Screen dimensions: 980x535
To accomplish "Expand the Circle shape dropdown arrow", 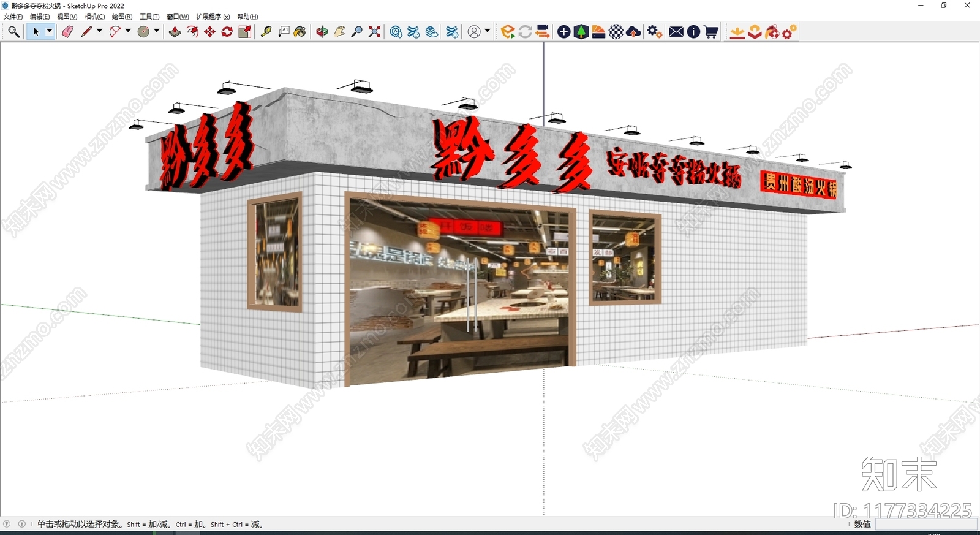I will (x=157, y=31).
